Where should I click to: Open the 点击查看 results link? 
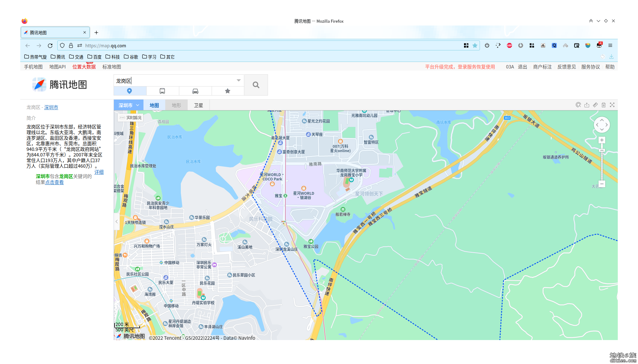pyautogui.click(x=54, y=182)
